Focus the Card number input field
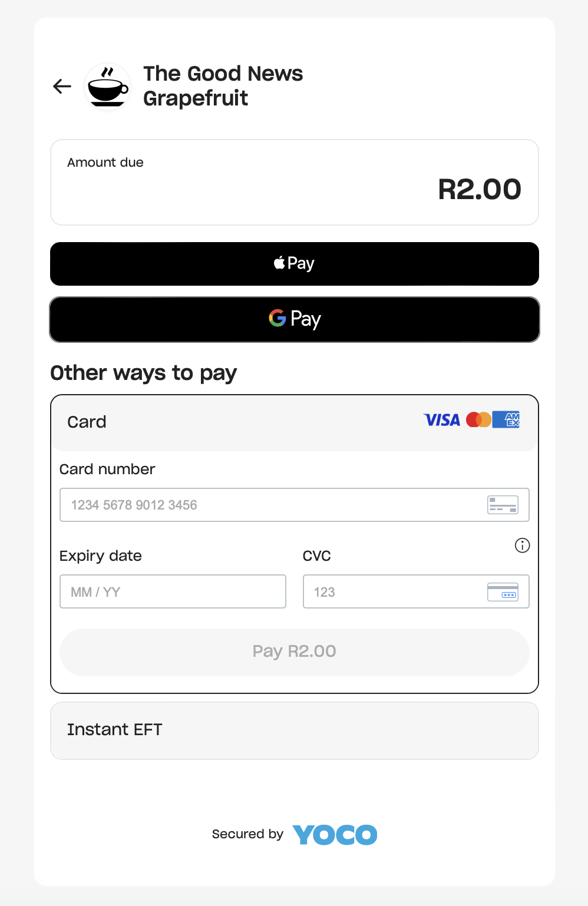588x906 pixels. pos(295,505)
